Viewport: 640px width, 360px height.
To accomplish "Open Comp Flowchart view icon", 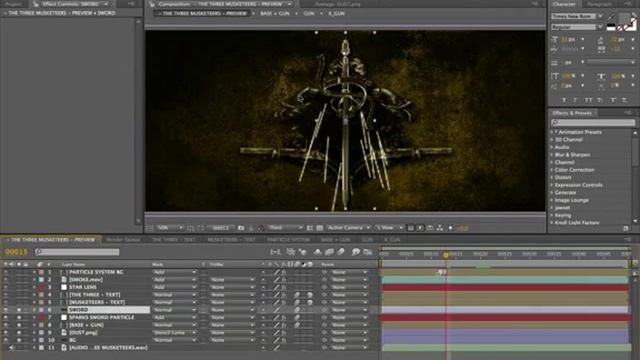I will [440, 228].
